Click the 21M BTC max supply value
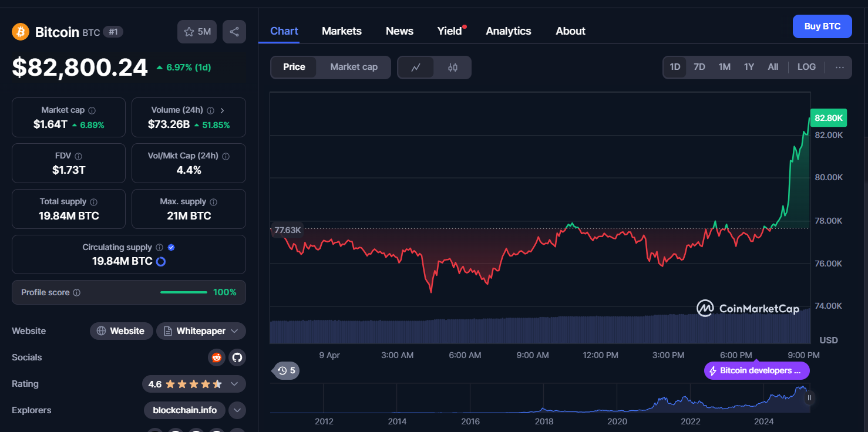 189,216
